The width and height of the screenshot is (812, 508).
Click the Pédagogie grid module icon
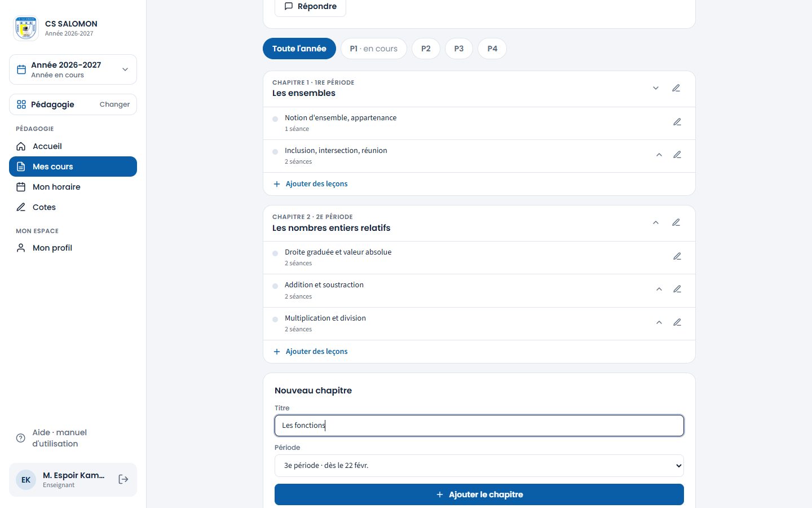(x=21, y=104)
